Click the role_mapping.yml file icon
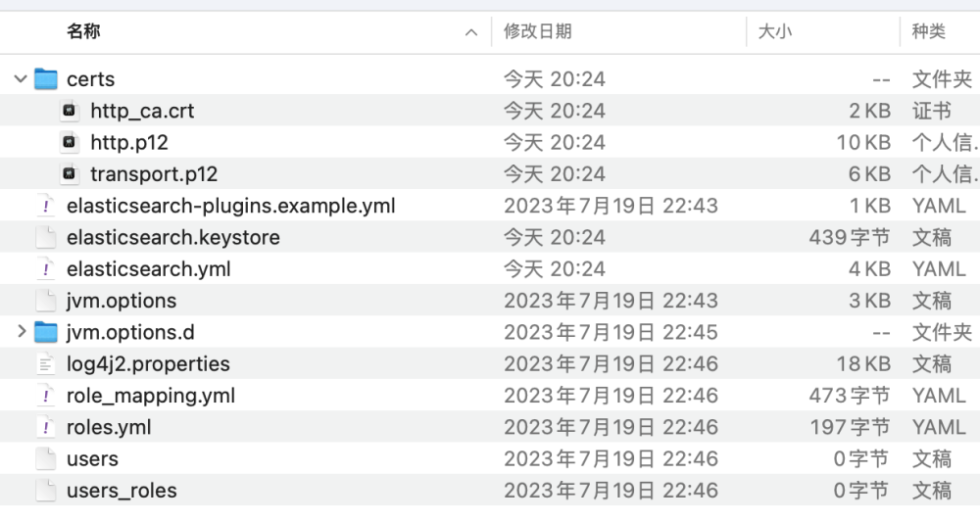Viewport: 980px width, 522px height. click(46, 396)
